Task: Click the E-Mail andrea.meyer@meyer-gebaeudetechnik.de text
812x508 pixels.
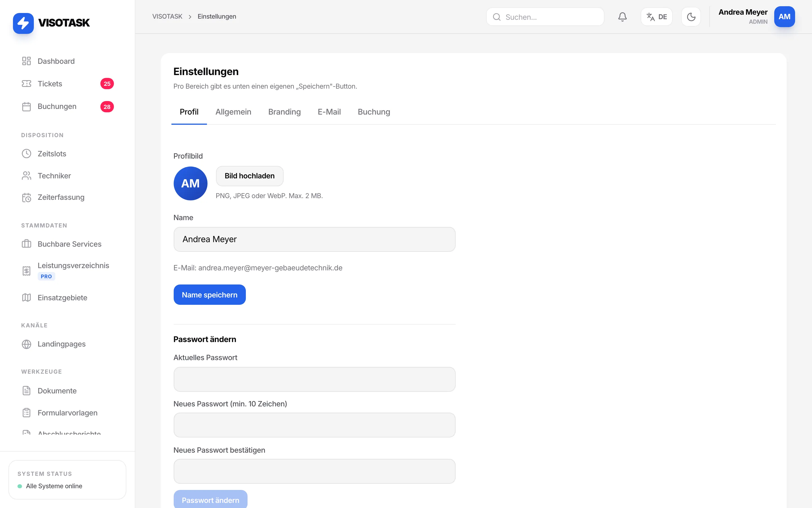Action: click(258, 268)
